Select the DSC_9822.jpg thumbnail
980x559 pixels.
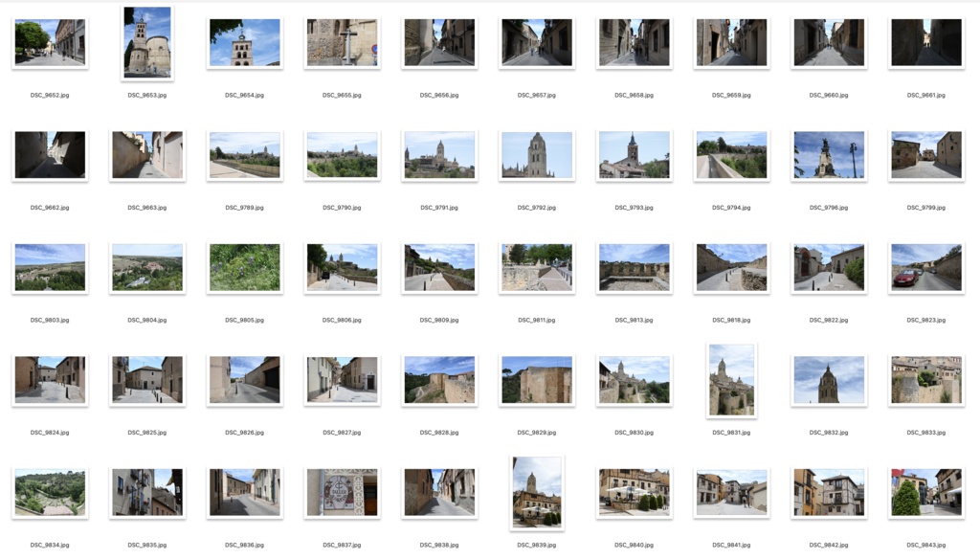pos(829,268)
